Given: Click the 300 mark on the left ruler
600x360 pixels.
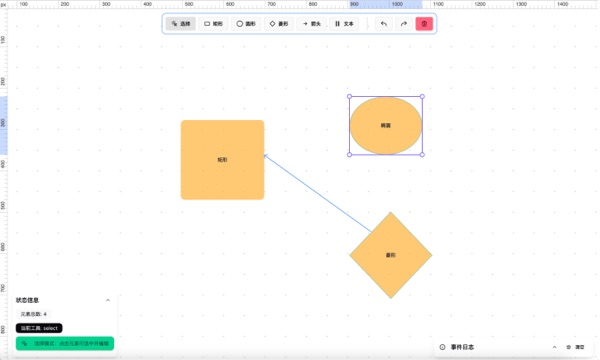Looking at the screenshot, I should pos(3,122).
